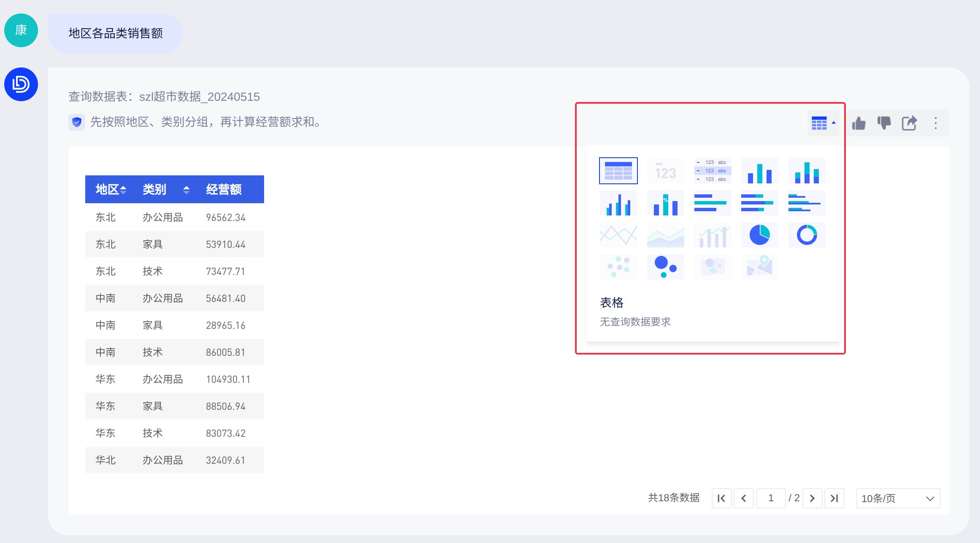Toggle the chart type switcher dropdown
The height and width of the screenshot is (543, 980).
(x=823, y=124)
